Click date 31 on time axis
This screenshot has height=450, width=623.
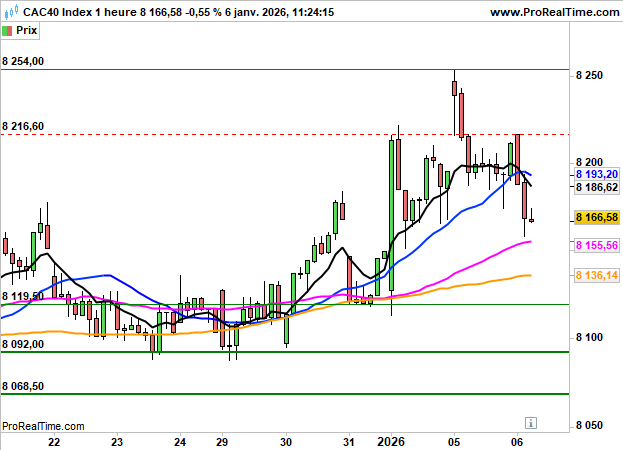pos(349,442)
